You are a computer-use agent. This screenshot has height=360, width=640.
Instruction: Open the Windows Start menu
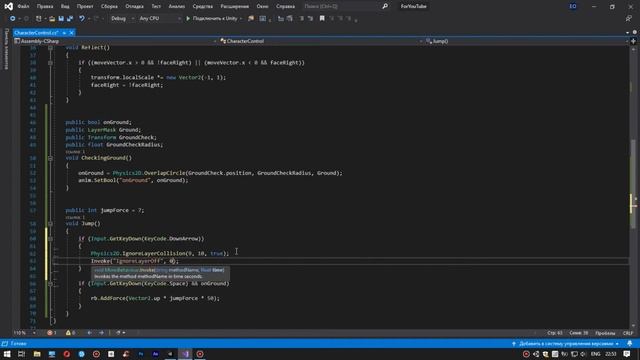click(7, 354)
